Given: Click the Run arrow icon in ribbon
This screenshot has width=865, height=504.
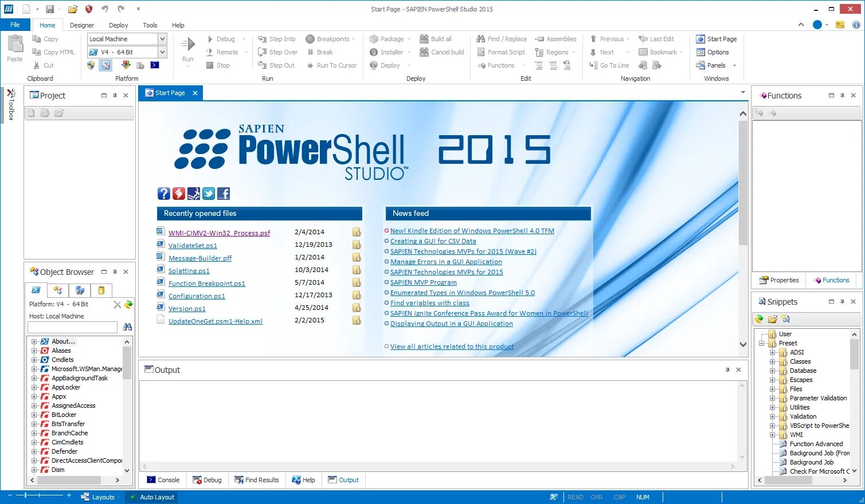Looking at the screenshot, I should 187,45.
